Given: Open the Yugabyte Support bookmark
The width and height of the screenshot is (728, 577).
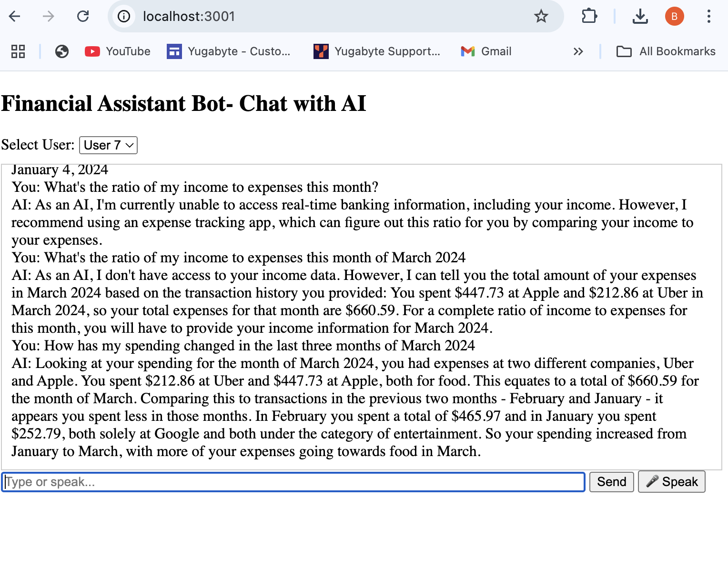Looking at the screenshot, I should 376,51.
